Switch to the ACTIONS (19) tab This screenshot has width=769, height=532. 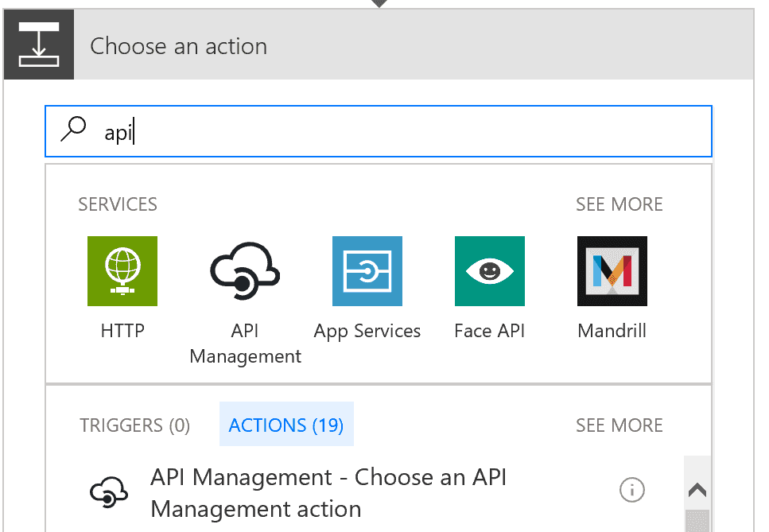286,424
